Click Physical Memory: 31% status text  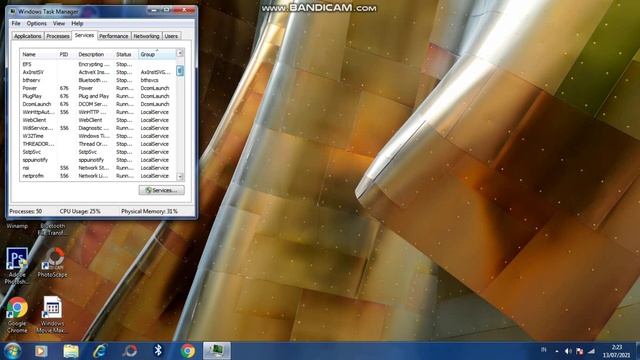tap(149, 211)
